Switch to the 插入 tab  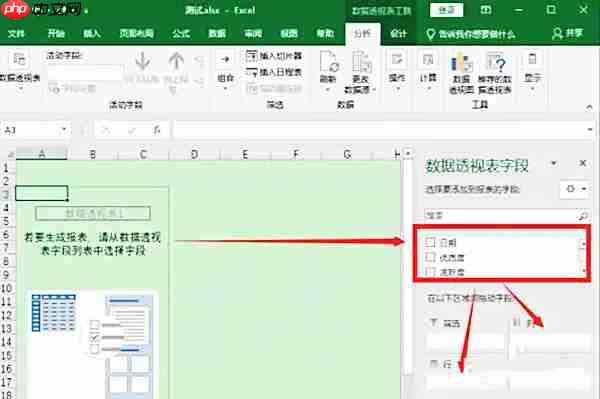coord(92,34)
